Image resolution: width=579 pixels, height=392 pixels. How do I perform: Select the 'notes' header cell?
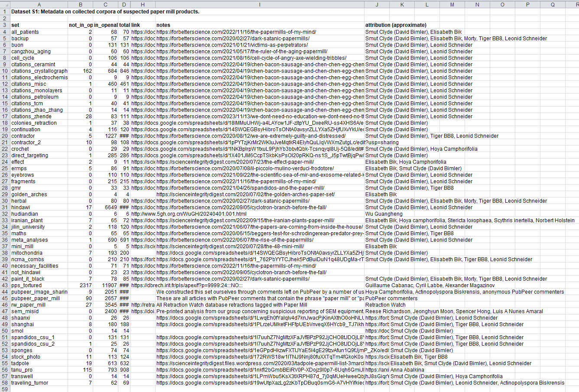[x=163, y=25]
